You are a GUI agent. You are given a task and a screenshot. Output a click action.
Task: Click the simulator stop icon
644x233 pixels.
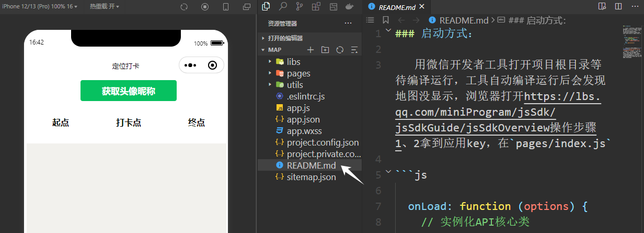click(205, 7)
